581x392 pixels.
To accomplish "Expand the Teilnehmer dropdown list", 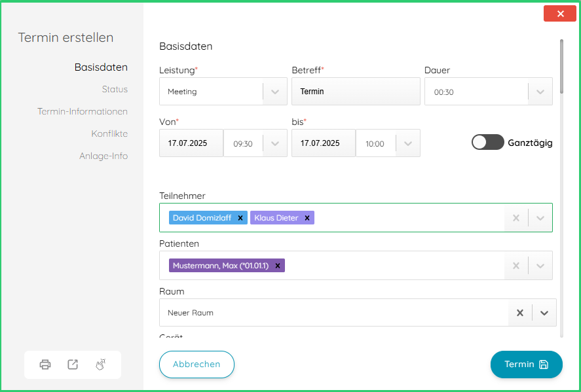I will 540,218.
